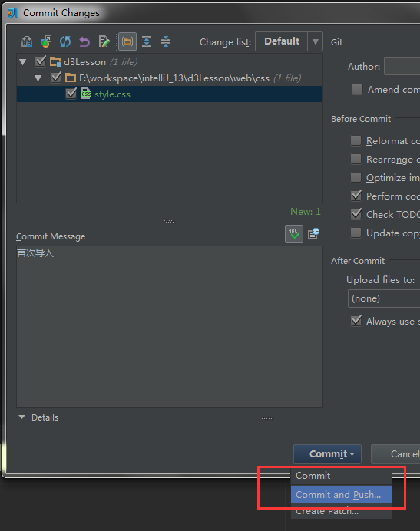
Task: Click the Details label
Action: tap(45, 417)
